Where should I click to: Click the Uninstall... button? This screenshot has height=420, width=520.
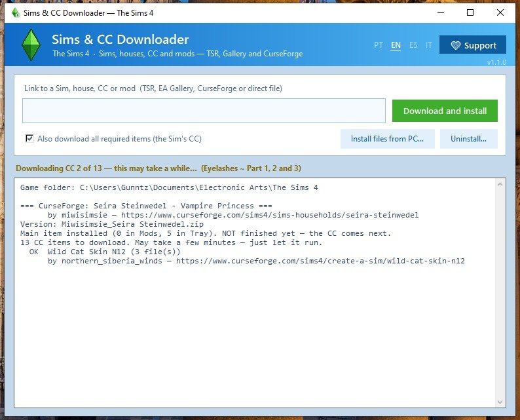tap(469, 139)
